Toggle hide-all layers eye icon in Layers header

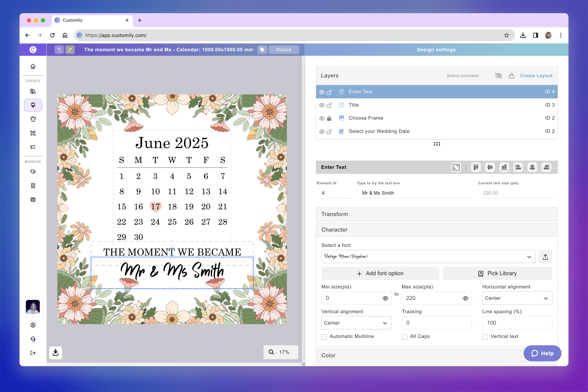pyautogui.click(x=498, y=76)
